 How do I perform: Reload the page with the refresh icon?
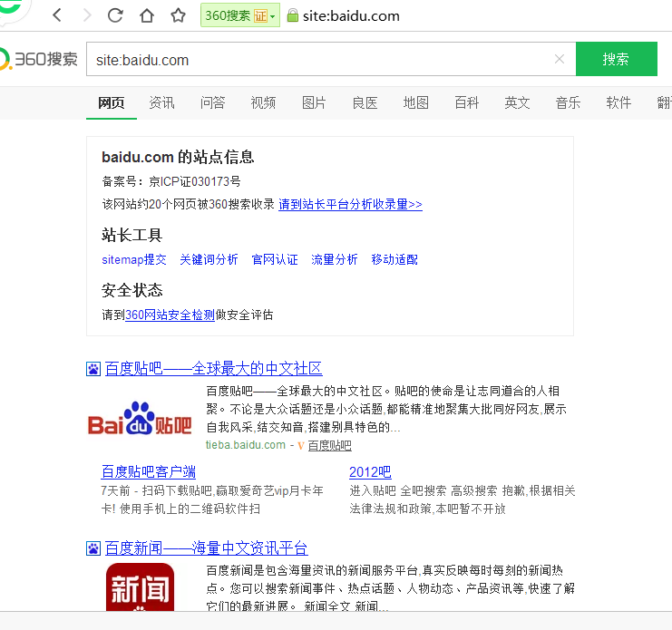[115, 15]
